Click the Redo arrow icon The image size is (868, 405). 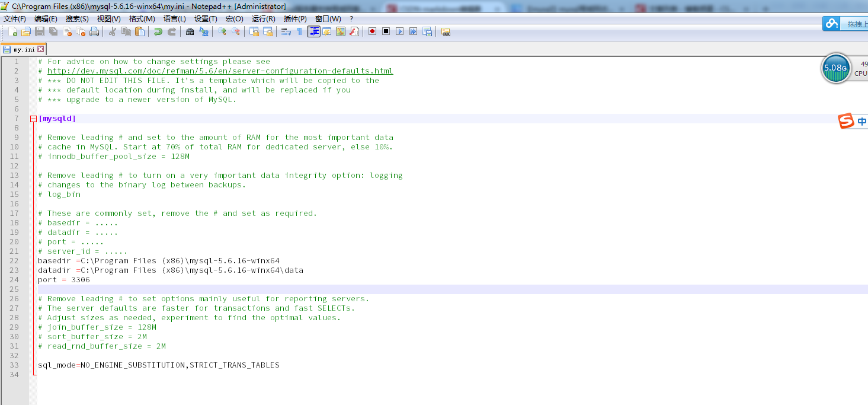[171, 31]
